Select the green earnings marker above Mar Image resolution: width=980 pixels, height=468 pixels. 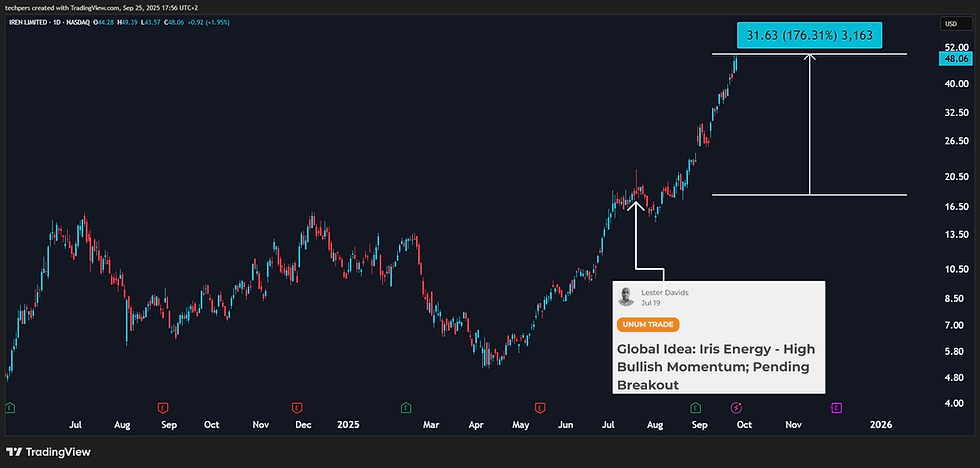(406, 407)
